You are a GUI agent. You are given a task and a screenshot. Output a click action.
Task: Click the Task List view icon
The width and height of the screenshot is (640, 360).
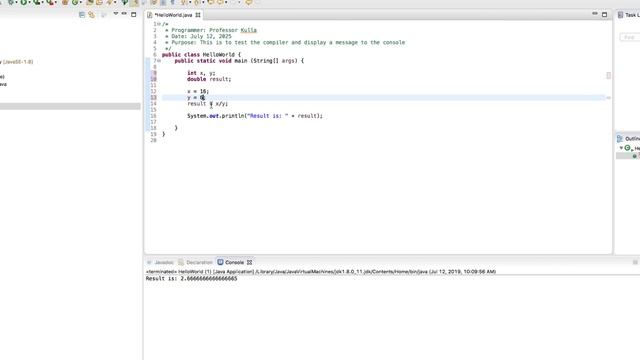point(620,15)
